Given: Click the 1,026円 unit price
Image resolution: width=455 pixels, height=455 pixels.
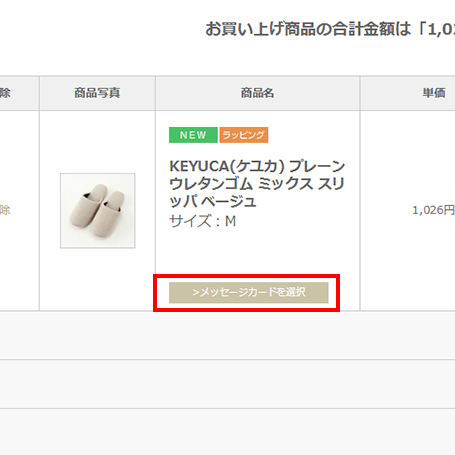Looking at the screenshot, I should 433,210.
